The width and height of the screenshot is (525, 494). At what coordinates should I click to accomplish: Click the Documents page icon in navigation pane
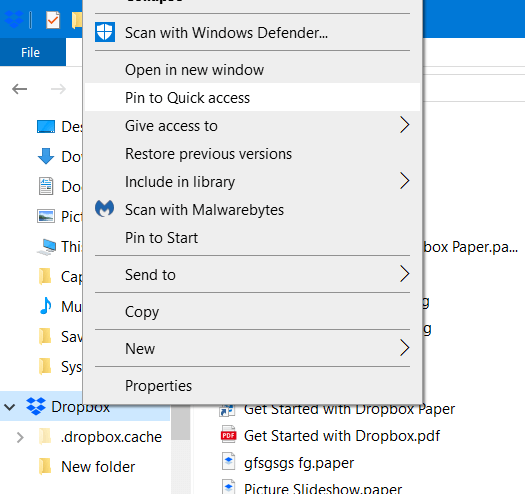tap(46, 186)
